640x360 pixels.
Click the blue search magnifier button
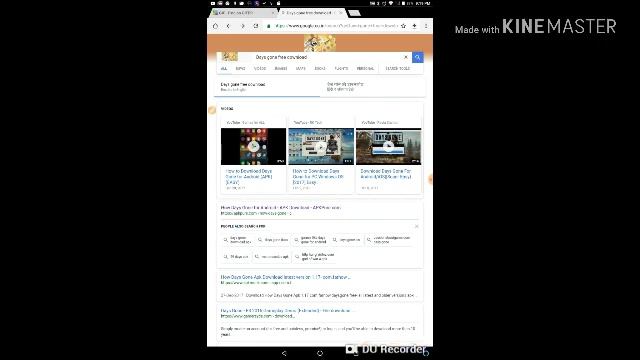tap(418, 58)
